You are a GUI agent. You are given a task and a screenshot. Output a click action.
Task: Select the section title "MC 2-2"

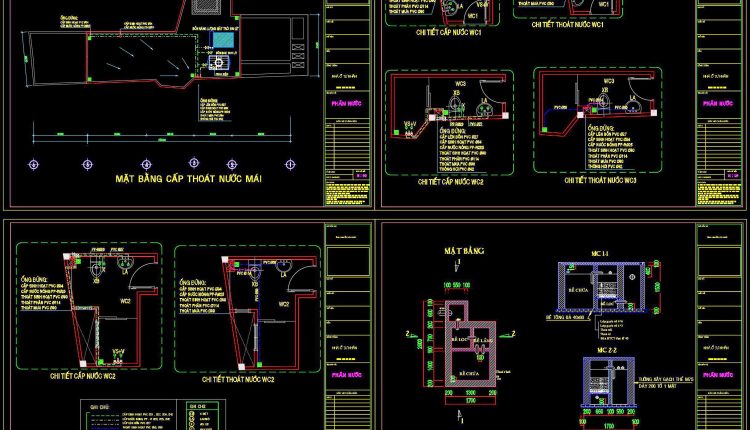click(x=607, y=350)
